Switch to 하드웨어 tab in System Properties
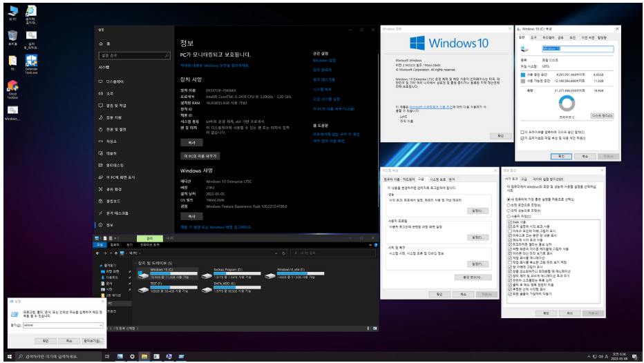The height and width of the screenshot is (363, 644). 408,179
